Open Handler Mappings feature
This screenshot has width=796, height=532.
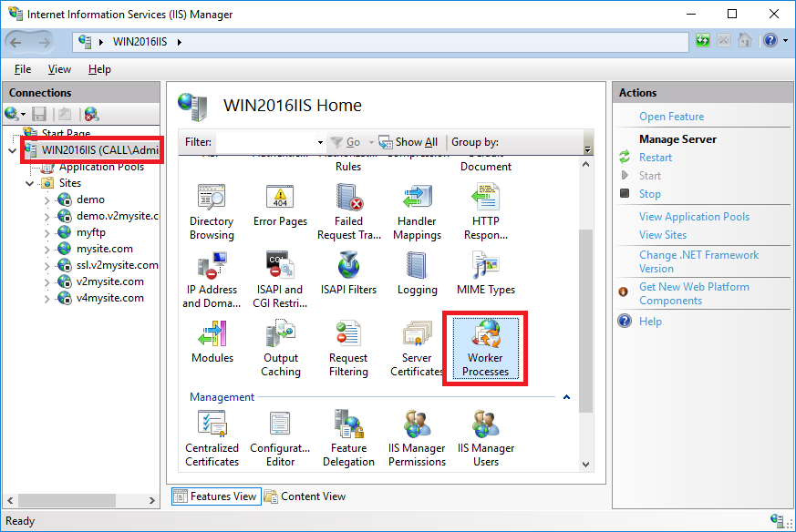(x=418, y=212)
